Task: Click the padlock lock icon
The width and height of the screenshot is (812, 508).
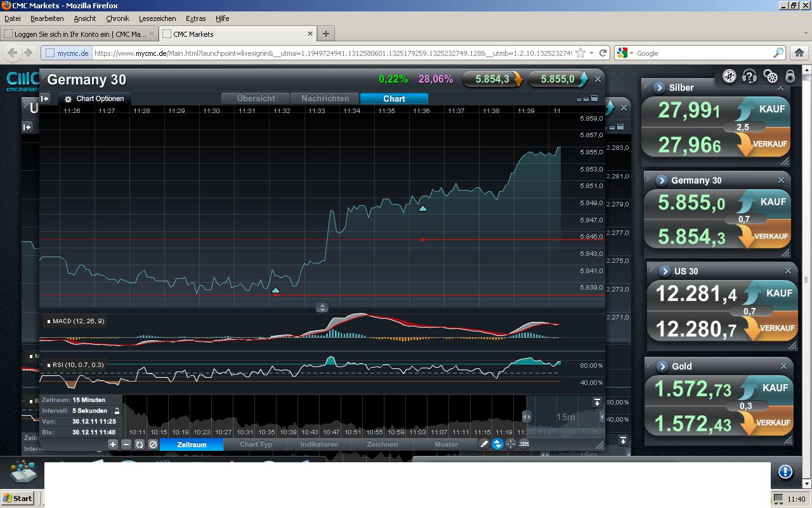Action: (790, 77)
